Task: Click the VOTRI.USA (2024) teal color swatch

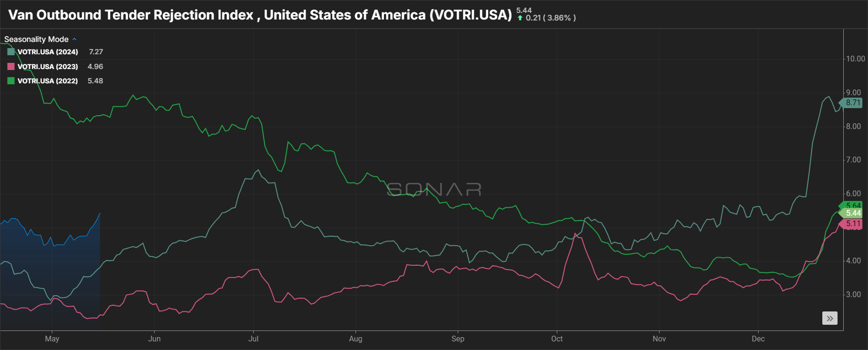Action: (x=11, y=52)
